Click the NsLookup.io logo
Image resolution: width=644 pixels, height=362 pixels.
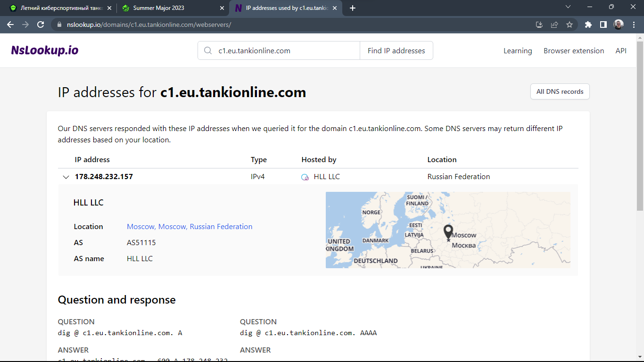coord(45,50)
